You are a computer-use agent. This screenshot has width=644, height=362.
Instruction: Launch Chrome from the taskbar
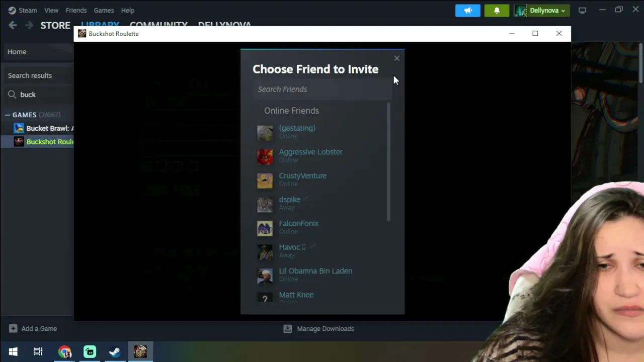click(x=64, y=351)
